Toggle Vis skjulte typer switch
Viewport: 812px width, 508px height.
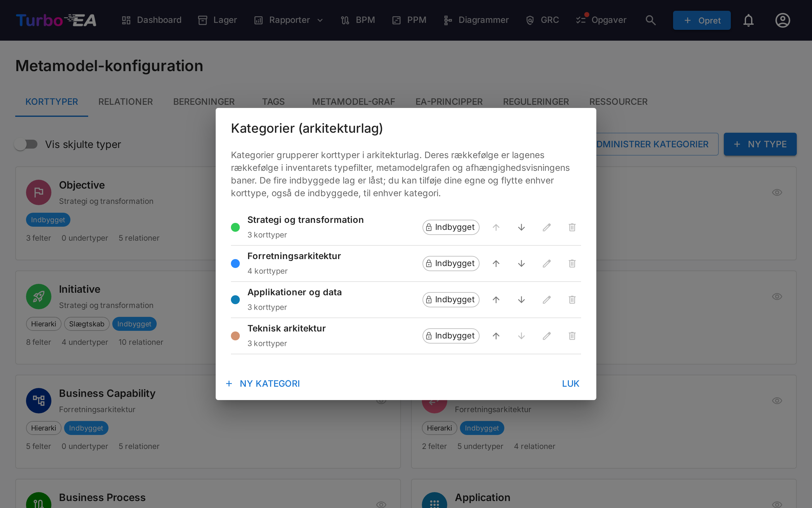pyautogui.click(x=26, y=144)
